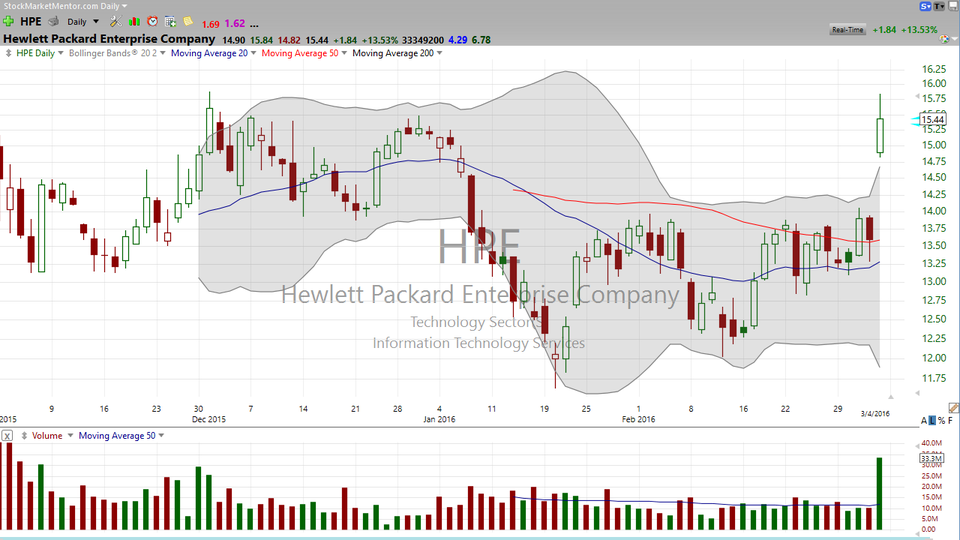This screenshot has height=540, width=960.
Task: Open the alarm clock alerts icon
Action: (x=152, y=21)
